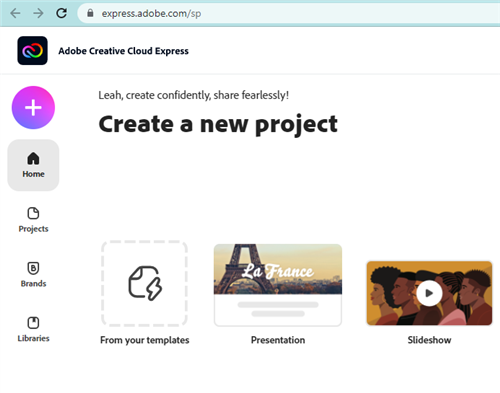Play the Slideshow thumbnail
Image resolution: width=500 pixels, height=393 pixels.
click(429, 293)
